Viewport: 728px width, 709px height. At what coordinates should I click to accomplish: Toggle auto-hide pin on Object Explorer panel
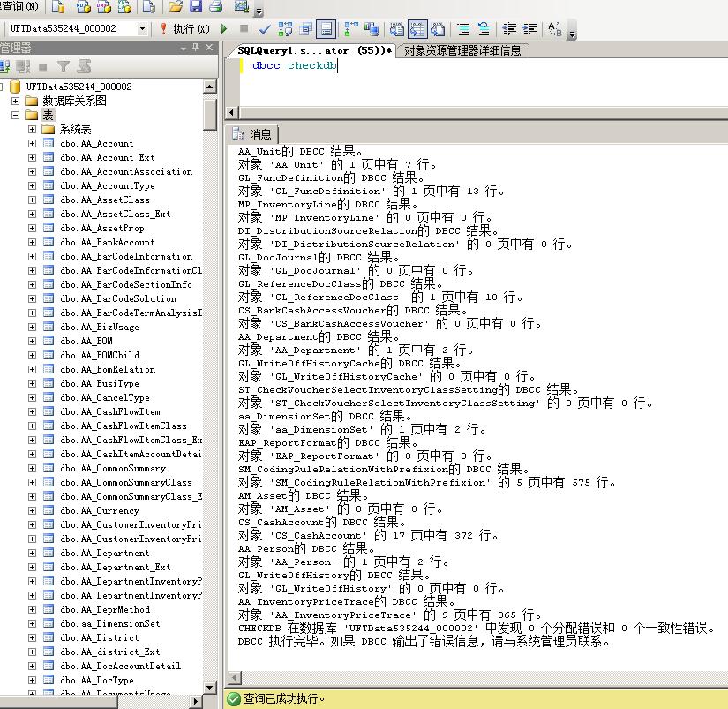[x=196, y=48]
